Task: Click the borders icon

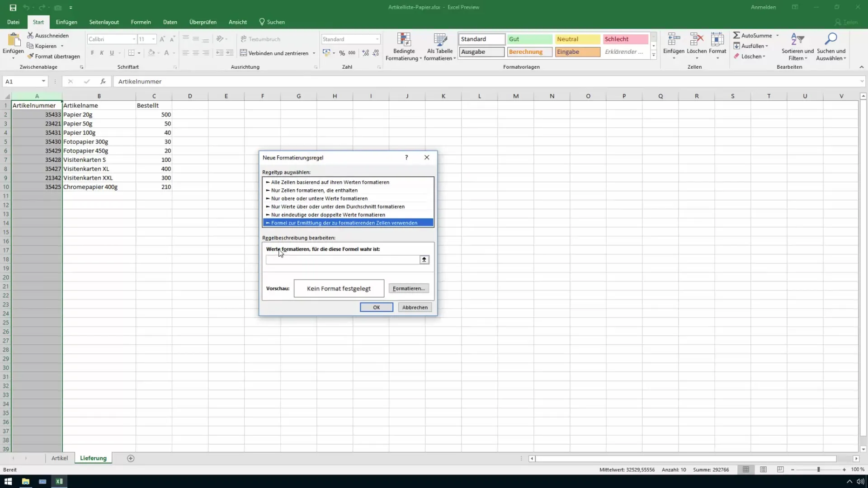Action: (x=131, y=53)
